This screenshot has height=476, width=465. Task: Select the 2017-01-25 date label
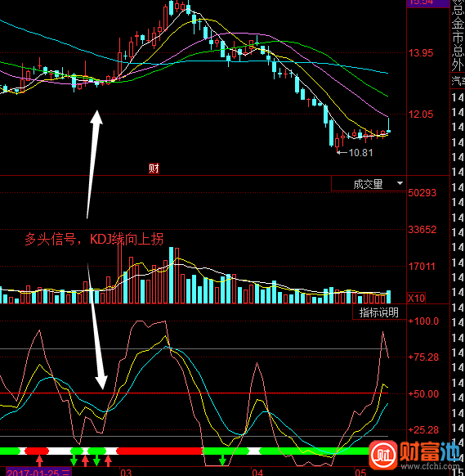(38, 473)
